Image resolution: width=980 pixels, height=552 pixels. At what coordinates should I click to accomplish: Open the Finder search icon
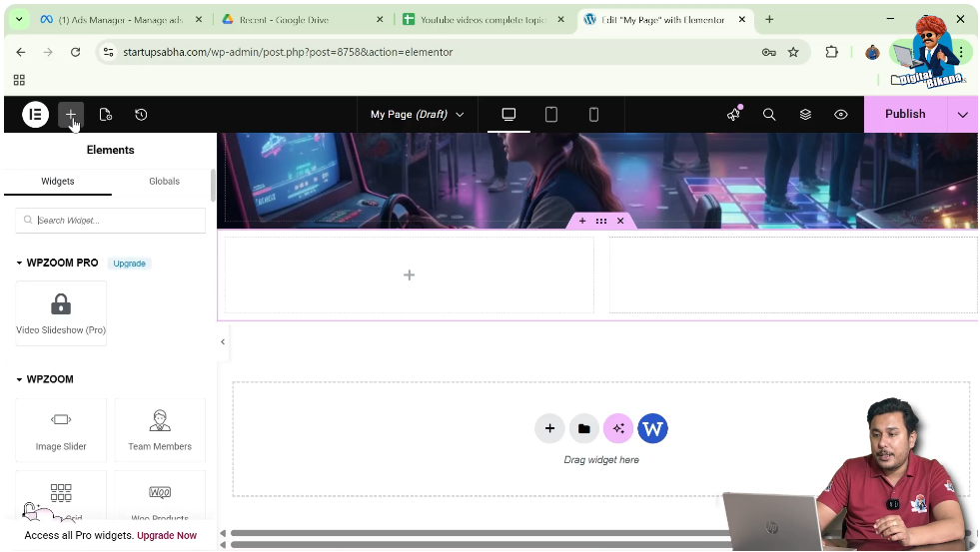pos(769,115)
